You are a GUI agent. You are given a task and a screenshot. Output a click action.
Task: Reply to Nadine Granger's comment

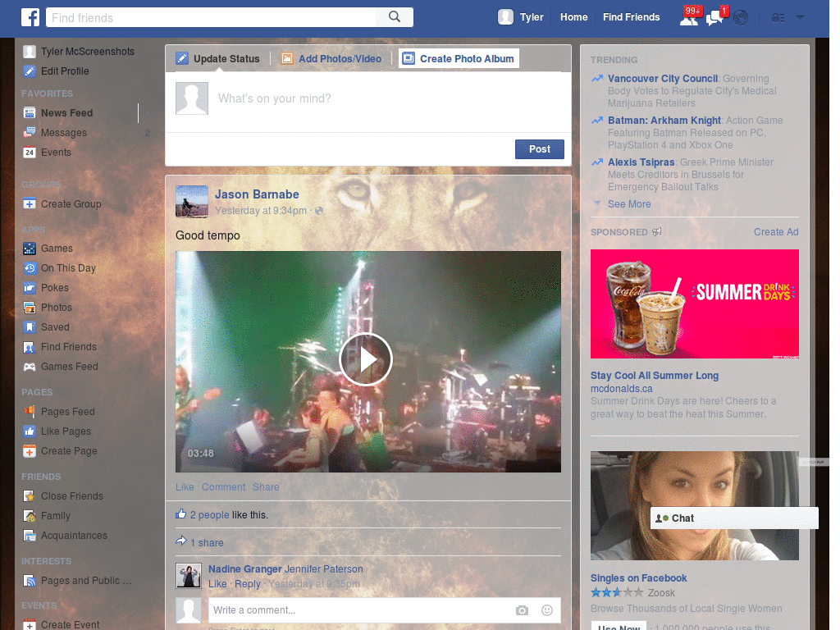248,584
